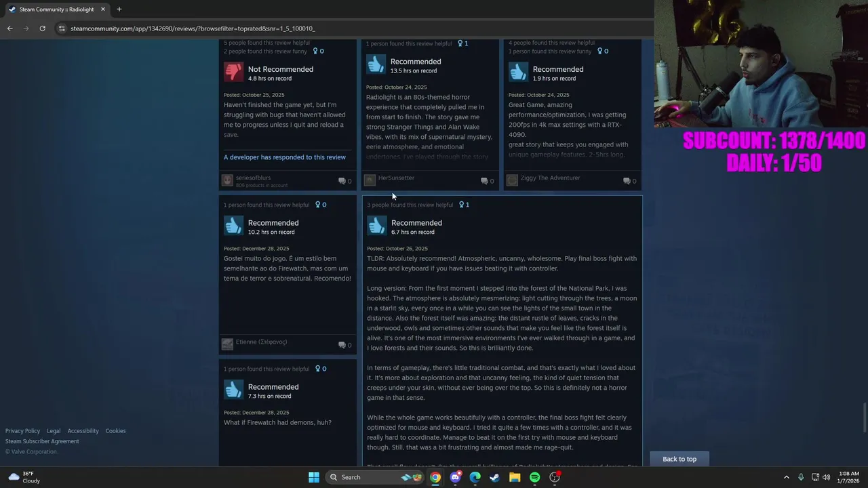Open OBS Studio from taskbar

click(555, 477)
